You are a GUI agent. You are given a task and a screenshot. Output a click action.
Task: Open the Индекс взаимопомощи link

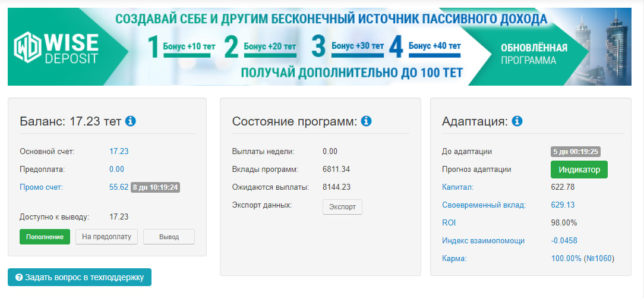click(x=483, y=241)
